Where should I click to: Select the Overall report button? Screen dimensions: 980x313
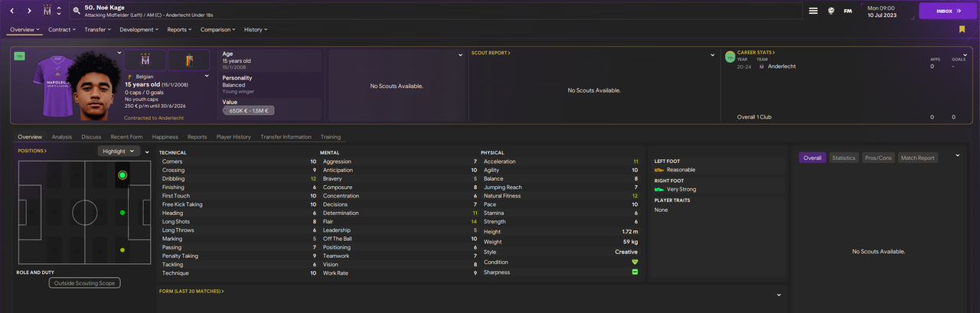pos(812,158)
